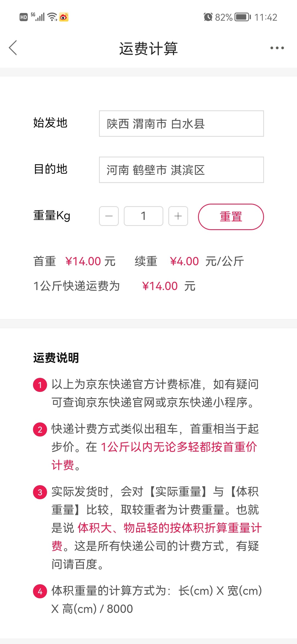Tap the HD call indicator icon

point(24,17)
